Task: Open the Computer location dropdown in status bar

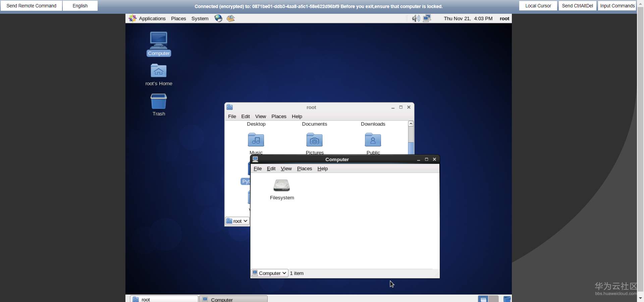Action: click(270, 273)
